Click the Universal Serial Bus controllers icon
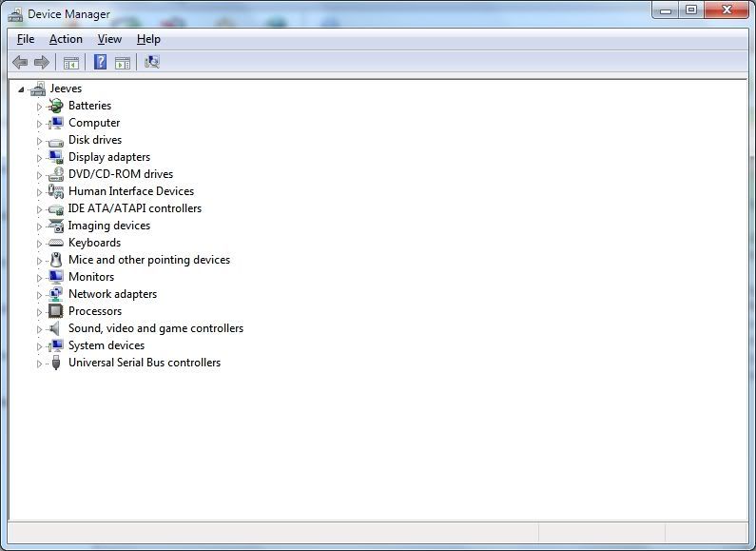 56,363
